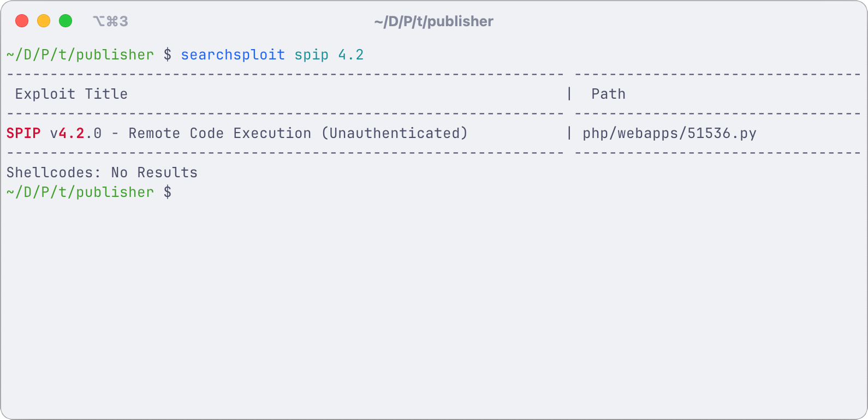Click the searchsploit command word
This screenshot has width=868, height=420.
(233, 55)
